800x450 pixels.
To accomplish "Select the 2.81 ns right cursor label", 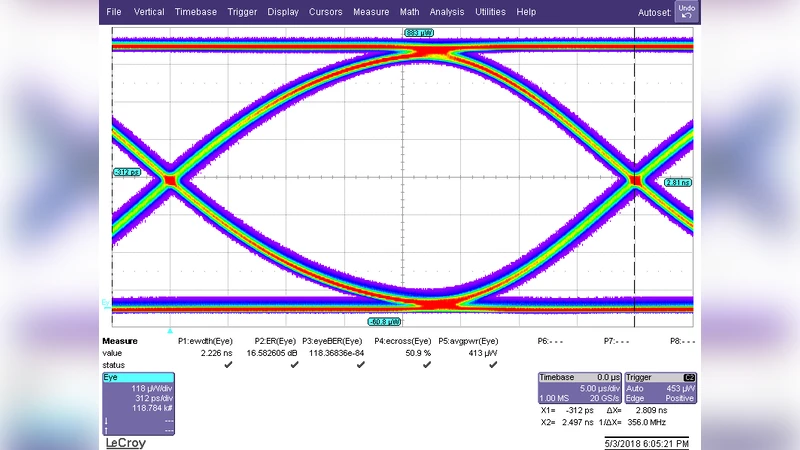I will pyautogui.click(x=678, y=183).
